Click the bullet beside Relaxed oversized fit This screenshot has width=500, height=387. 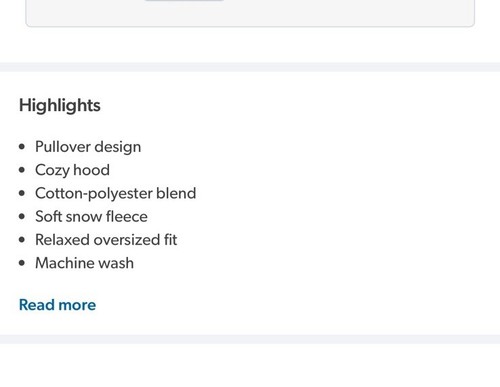click(x=22, y=240)
